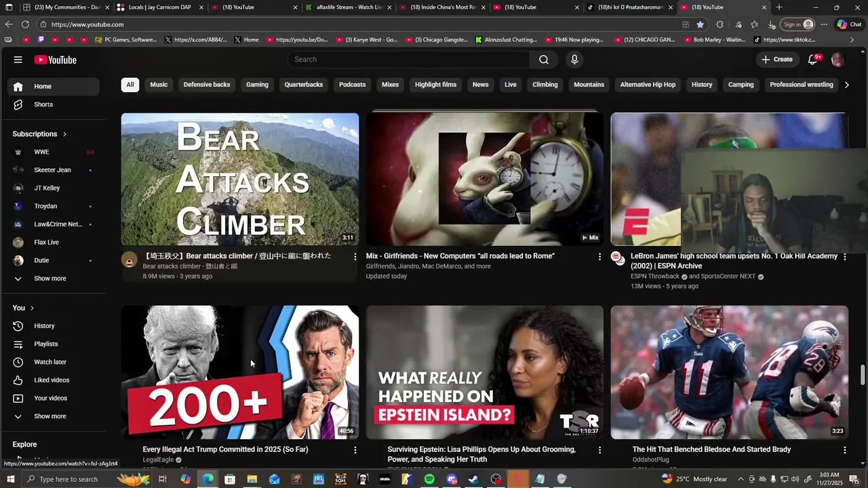This screenshot has width=868, height=488.
Task: Toggle the favorites star in address bar
Action: [x=701, y=24]
